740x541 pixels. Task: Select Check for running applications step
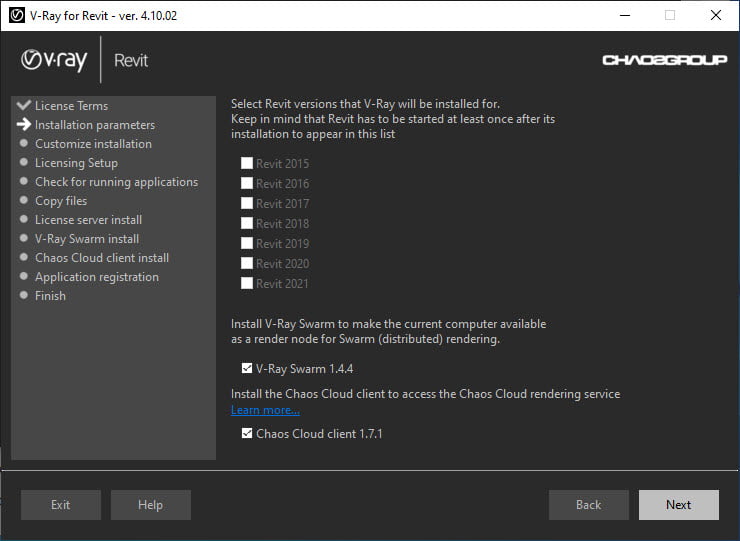pyautogui.click(x=117, y=182)
